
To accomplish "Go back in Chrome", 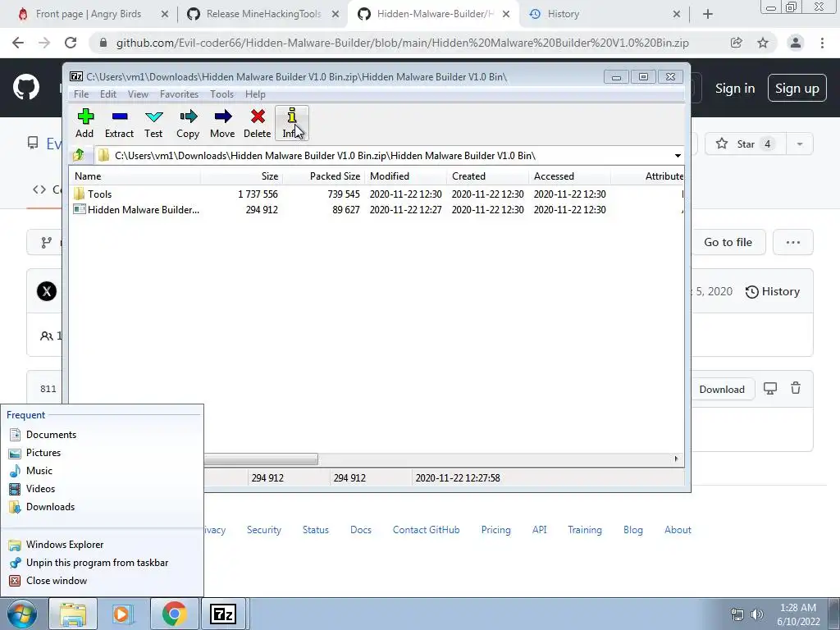I will click(18, 43).
